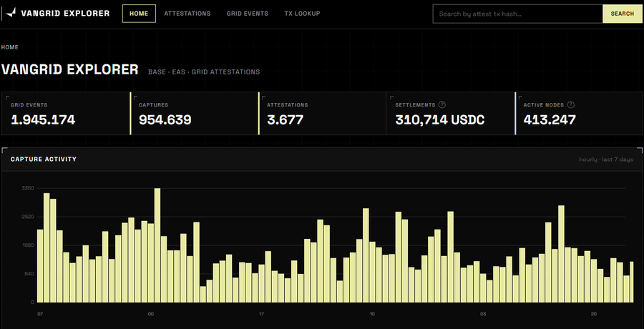Click the 'BASE · EAS · GRID ATTESTATIONS' subtitle

tap(204, 72)
